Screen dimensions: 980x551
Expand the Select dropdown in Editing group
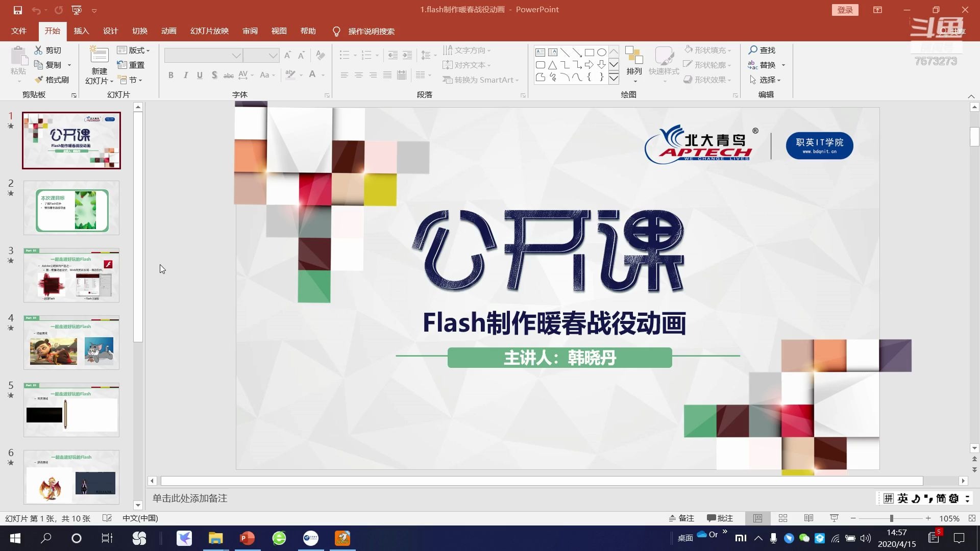765,80
